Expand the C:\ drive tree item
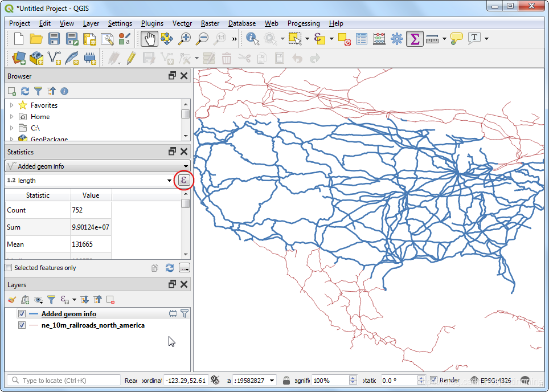Screen dimensions: 549x392 [11, 128]
